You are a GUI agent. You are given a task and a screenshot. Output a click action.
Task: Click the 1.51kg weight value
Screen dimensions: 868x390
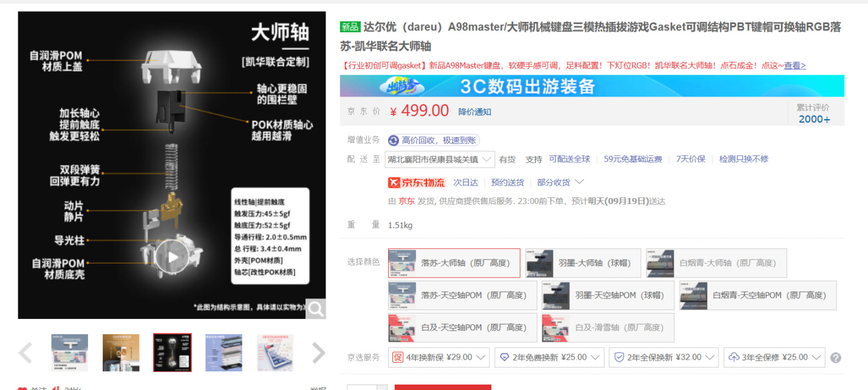tap(400, 225)
